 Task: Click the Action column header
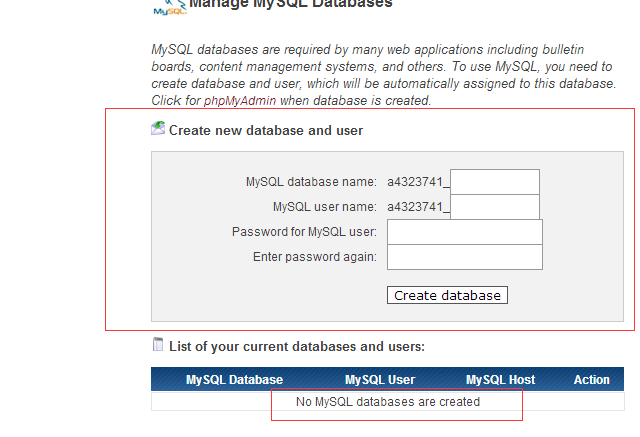(x=591, y=380)
